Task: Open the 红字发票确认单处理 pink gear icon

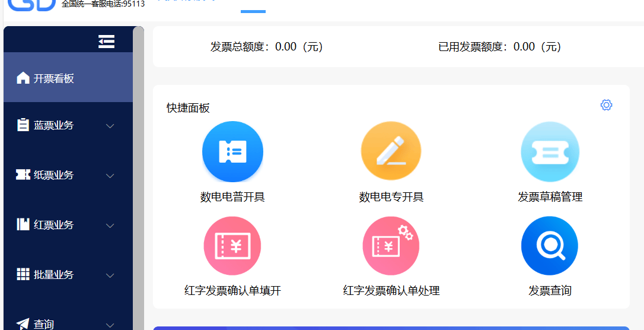Action: [x=391, y=246]
